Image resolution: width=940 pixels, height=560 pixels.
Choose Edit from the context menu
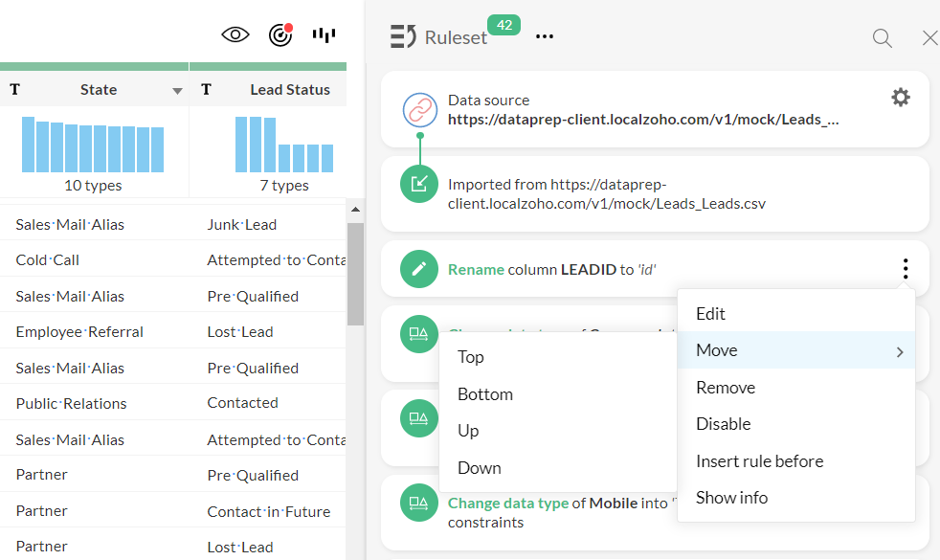click(x=710, y=314)
